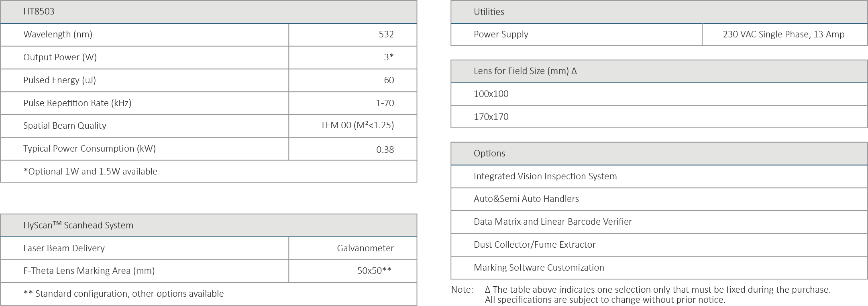
Task: Click Integrated Vision Inspection System option
Action: (545, 177)
